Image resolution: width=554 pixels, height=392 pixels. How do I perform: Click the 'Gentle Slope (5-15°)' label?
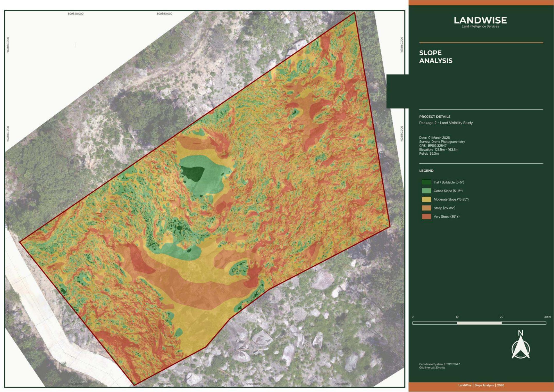[x=448, y=191]
